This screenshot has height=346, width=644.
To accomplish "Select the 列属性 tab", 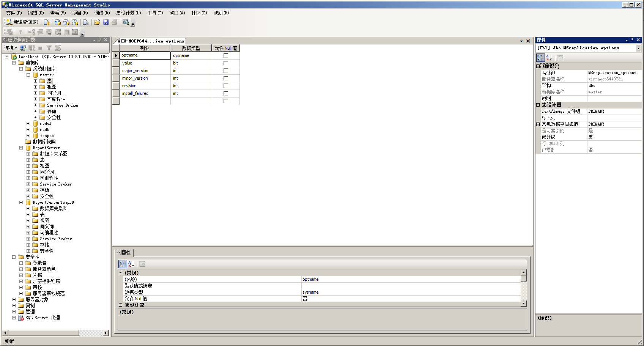I will [x=124, y=253].
